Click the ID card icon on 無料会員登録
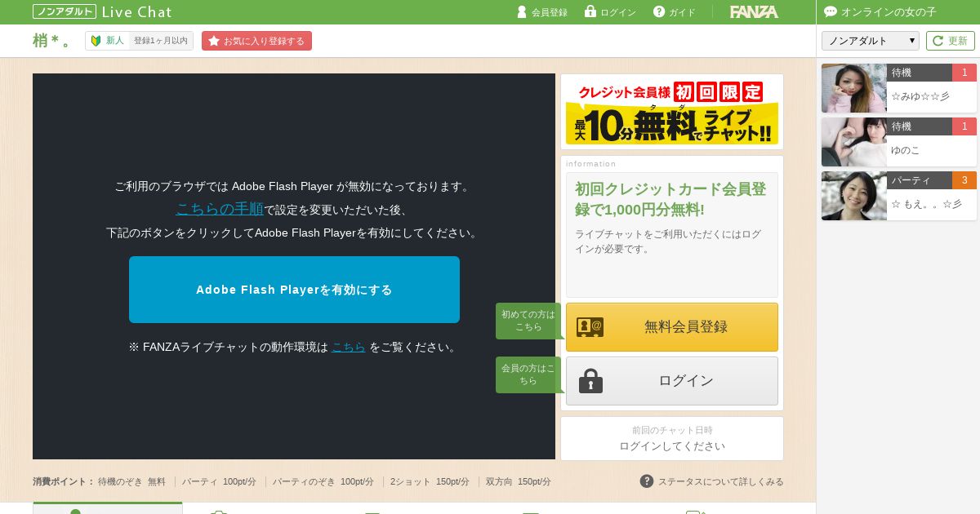The height and width of the screenshot is (514, 980). click(x=590, y=327)
